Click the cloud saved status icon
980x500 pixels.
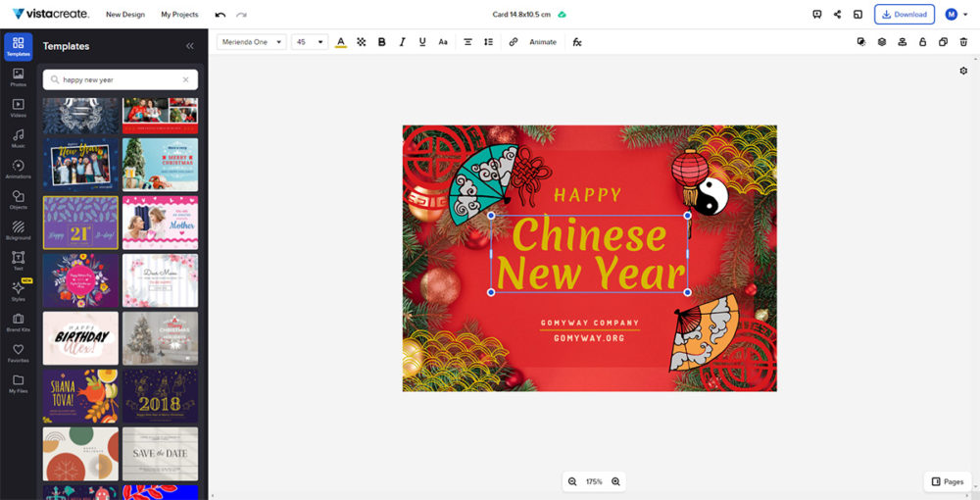click(x=562, y=15)
